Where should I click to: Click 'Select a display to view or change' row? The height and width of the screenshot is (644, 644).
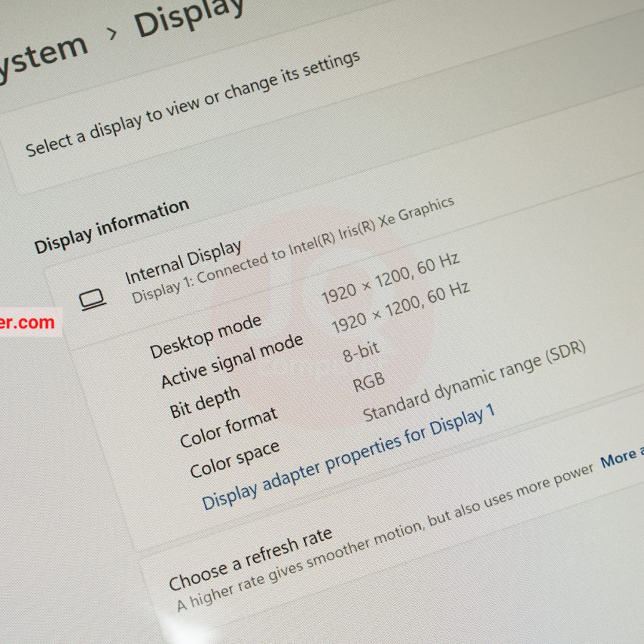click(x=193, y=104)
